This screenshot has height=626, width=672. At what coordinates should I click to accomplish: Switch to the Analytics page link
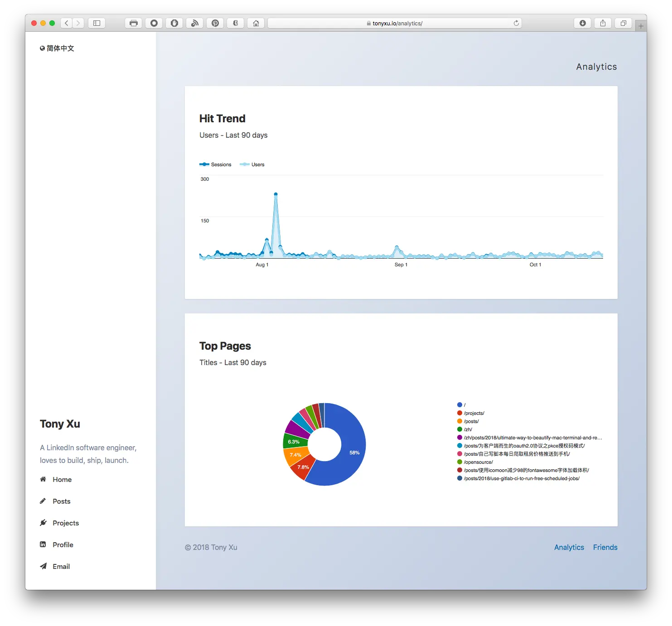pos(569,547)
